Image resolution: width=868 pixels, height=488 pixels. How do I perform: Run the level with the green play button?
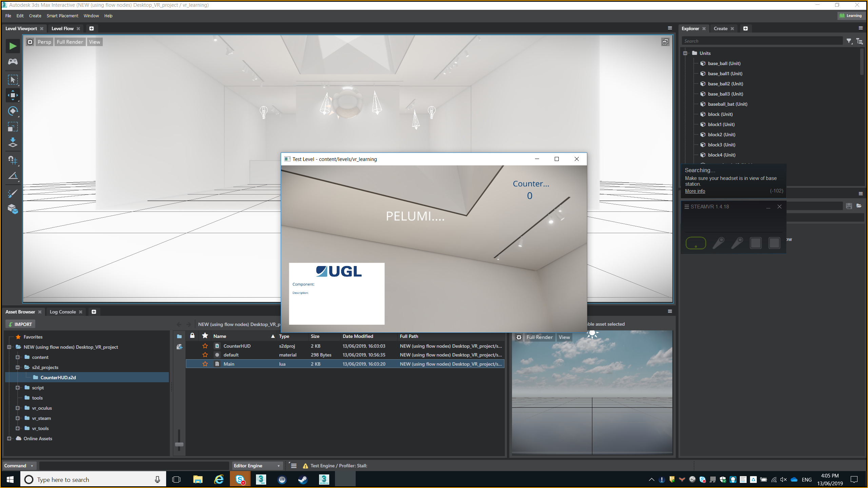click(13, 46)
